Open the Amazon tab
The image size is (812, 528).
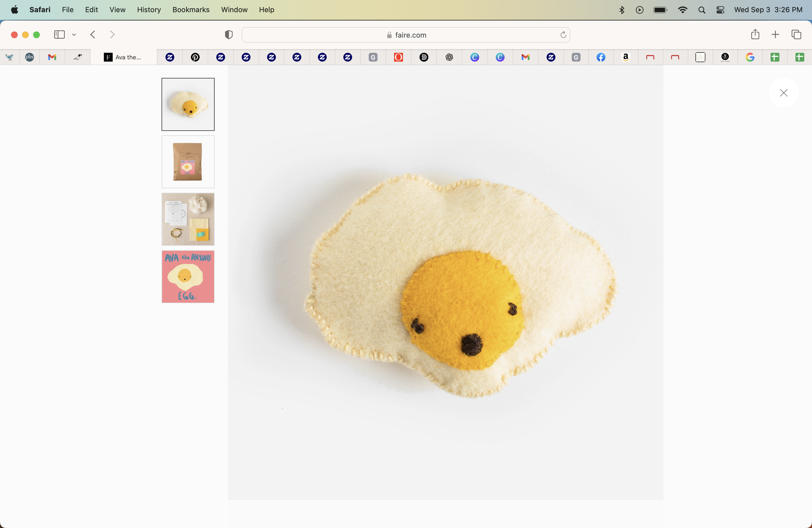pyautogui.click(x=625, y=57)
